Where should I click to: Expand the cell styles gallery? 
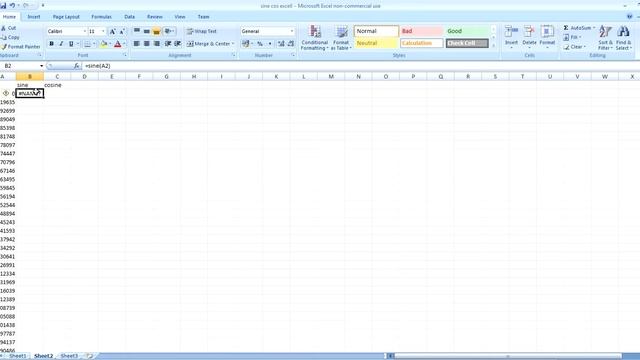493,45
